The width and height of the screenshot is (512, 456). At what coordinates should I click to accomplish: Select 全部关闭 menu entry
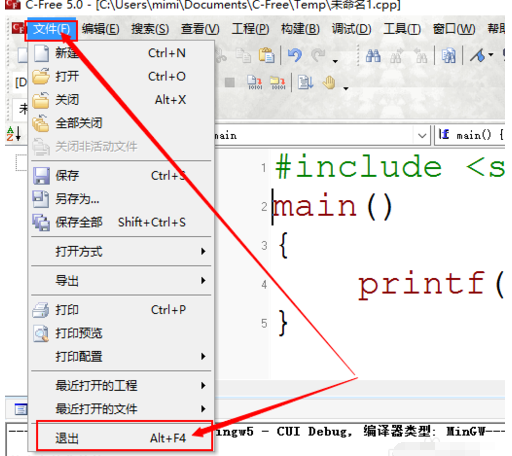(x=121, y=123)
